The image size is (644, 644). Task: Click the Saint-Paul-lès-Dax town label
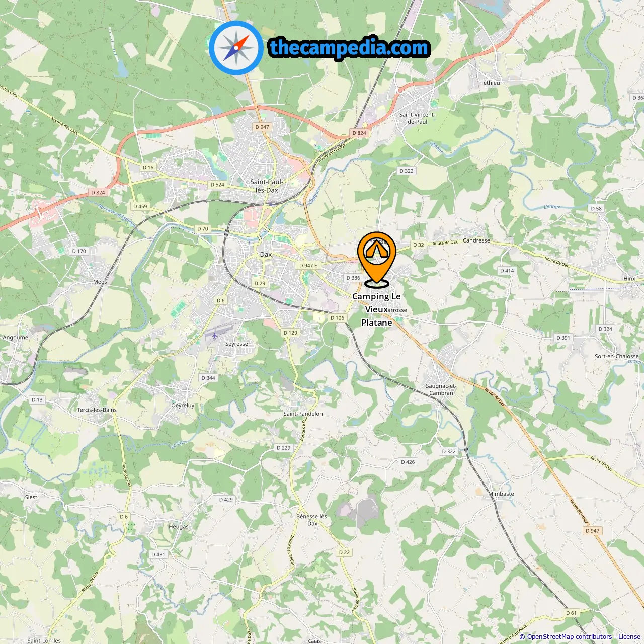pos(267,186)
